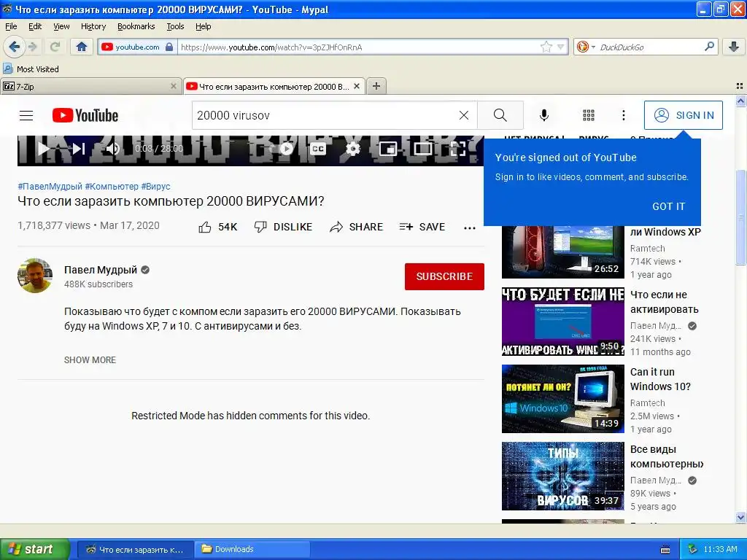Viewport: 747px width, 560px height.
Task: Open the Can it run Windows 10 thumbnail
Action: [562, 399]
